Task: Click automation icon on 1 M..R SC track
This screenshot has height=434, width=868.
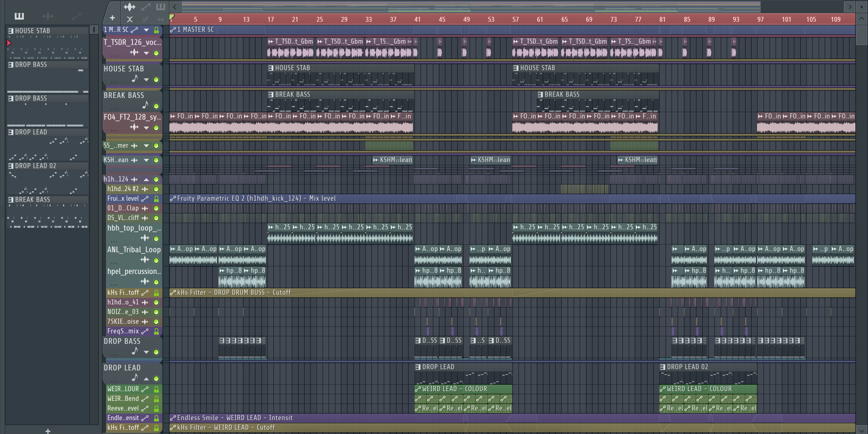Action: (134, 30)
